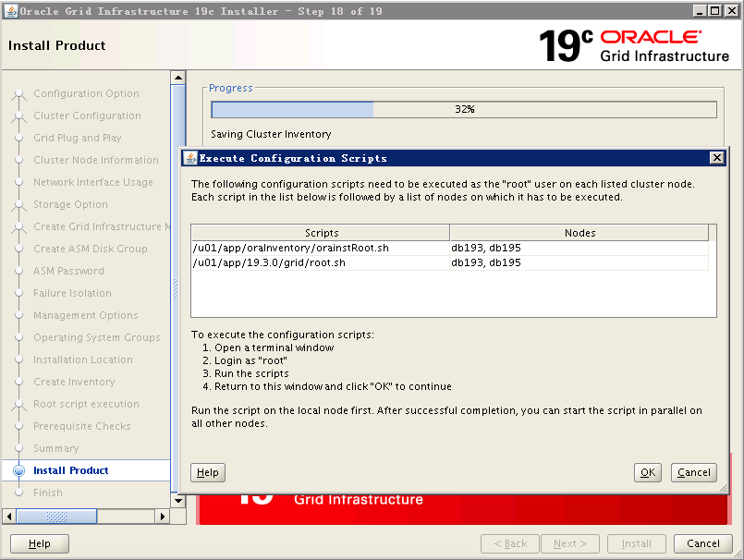
Task: Select Summary step
Action: click(x=56, y=448)
